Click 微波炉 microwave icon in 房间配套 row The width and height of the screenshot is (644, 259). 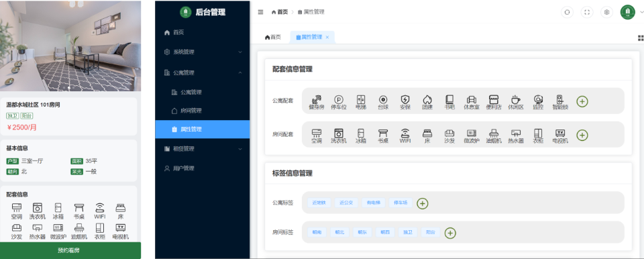point(472,134)
